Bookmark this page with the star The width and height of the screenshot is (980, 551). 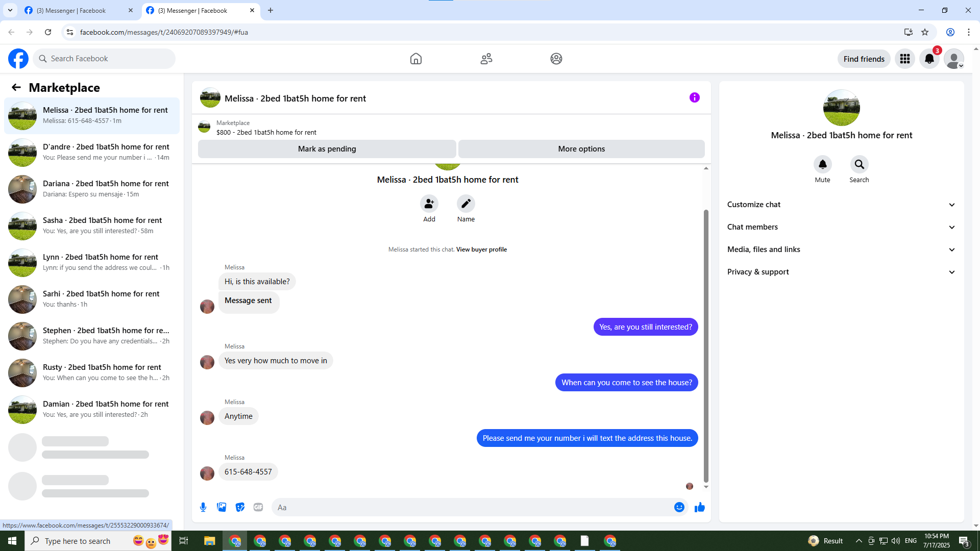tap(925, 32)
